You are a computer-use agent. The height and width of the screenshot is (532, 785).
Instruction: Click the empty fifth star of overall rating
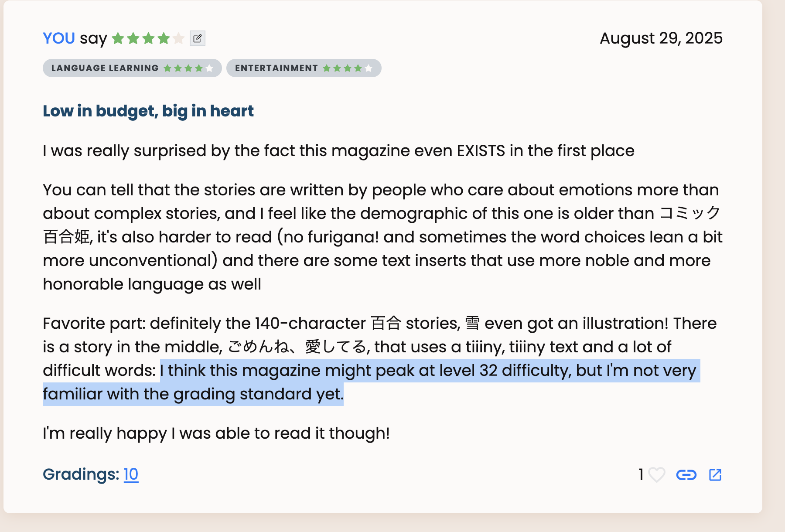(178, 38)
